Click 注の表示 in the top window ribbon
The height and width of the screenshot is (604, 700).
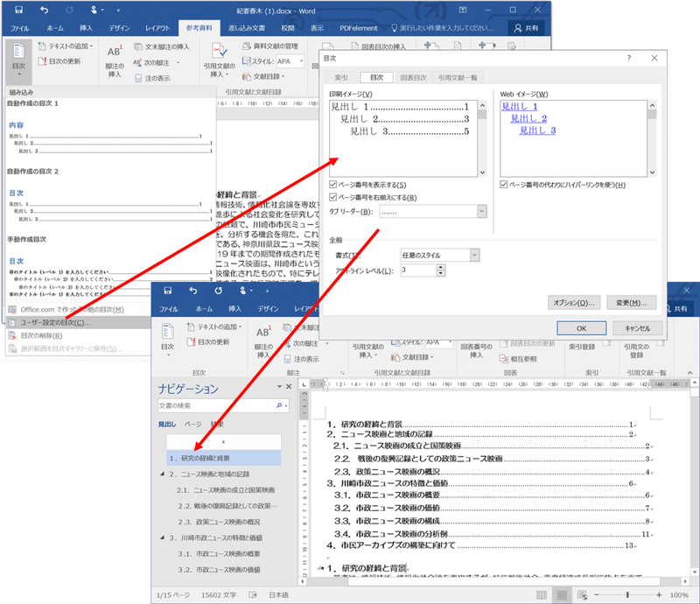pos(152,78)
